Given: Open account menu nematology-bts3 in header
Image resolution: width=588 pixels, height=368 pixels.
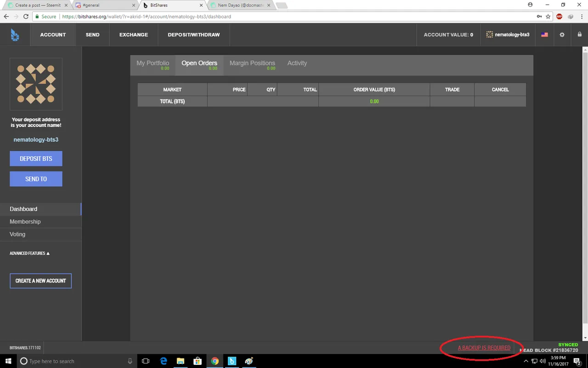Looking at the screenshot, I should tap(508, 34).
